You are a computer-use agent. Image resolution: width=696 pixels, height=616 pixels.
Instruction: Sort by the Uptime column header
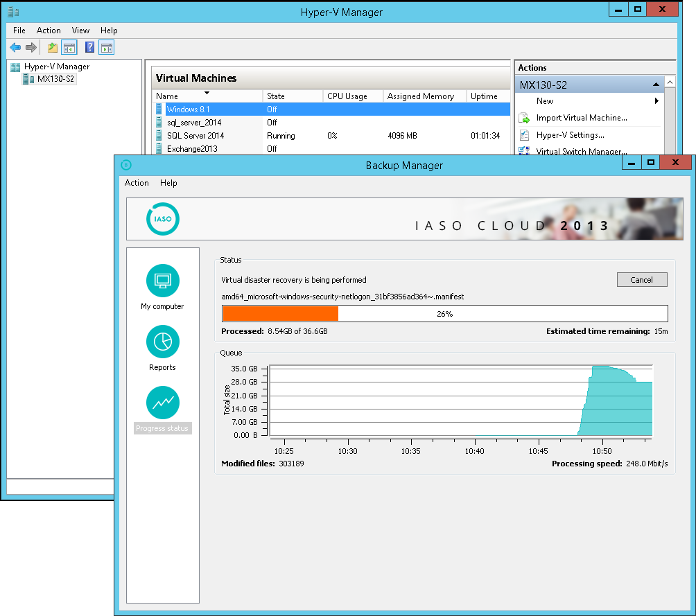[488, 96]
